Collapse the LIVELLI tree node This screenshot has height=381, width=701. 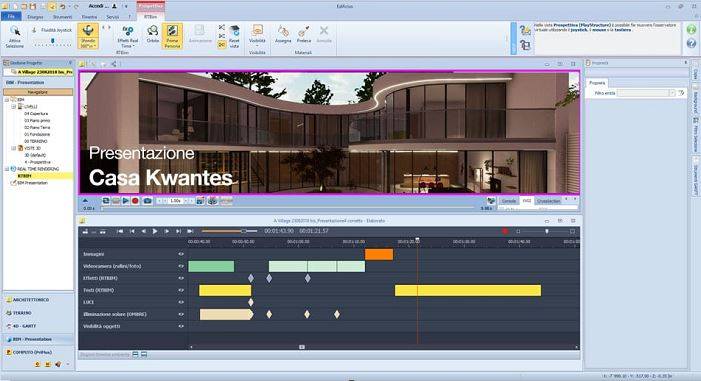14,107
